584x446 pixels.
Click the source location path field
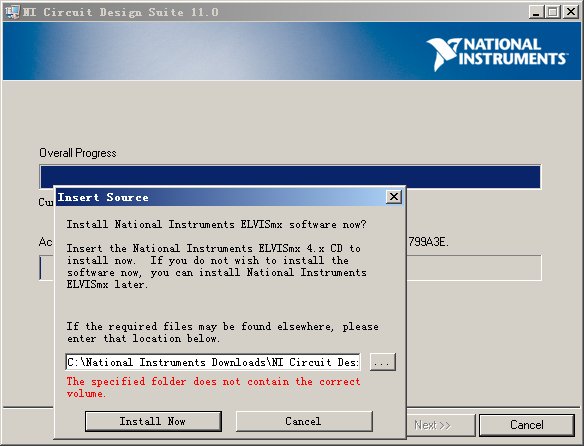click(x=213, y=362)
